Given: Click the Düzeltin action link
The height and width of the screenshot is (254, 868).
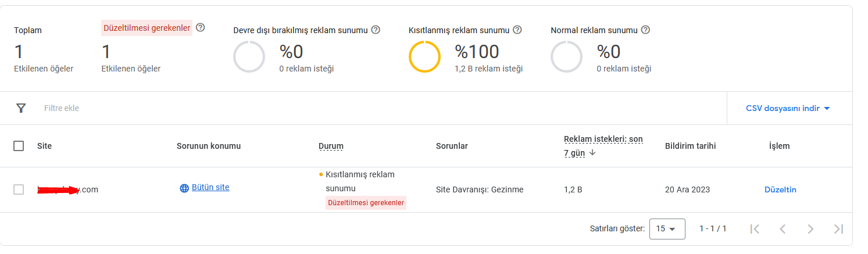Looking at the screenshot, I should click(780, 189).
